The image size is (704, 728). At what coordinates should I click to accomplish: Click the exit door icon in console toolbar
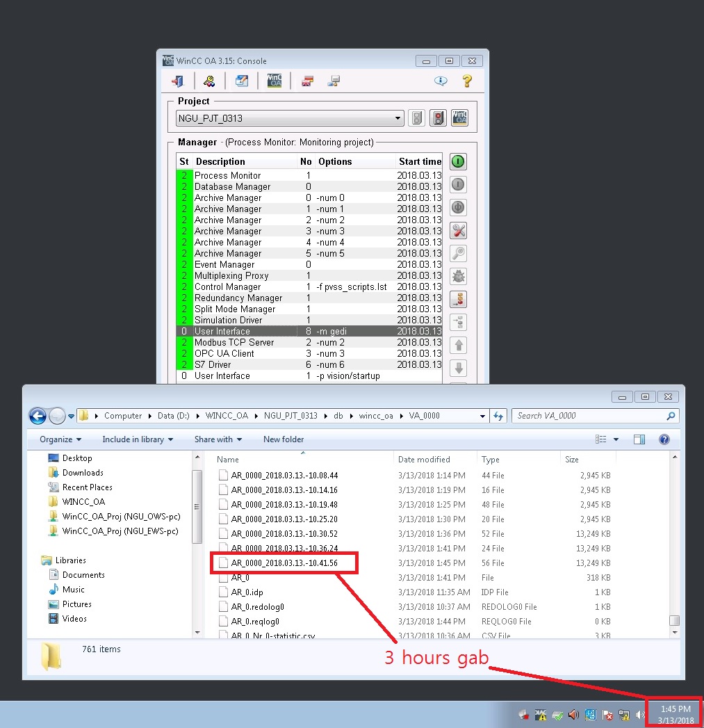178,81
